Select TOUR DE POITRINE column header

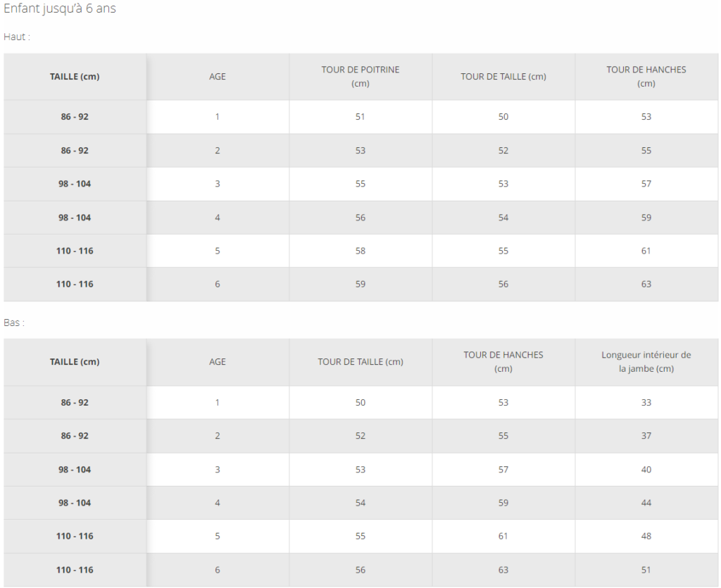[x=360, y=76]
